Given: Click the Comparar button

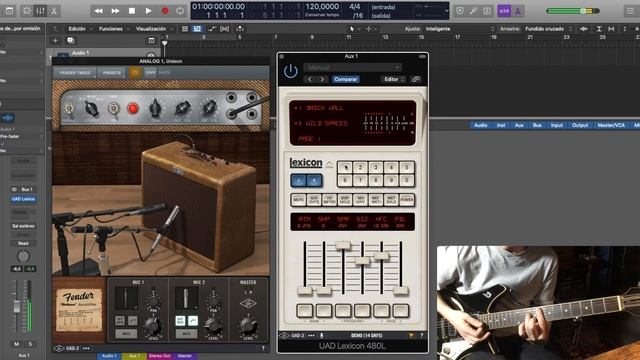Looking at the screenshot, I should click(x=345, y=79).
